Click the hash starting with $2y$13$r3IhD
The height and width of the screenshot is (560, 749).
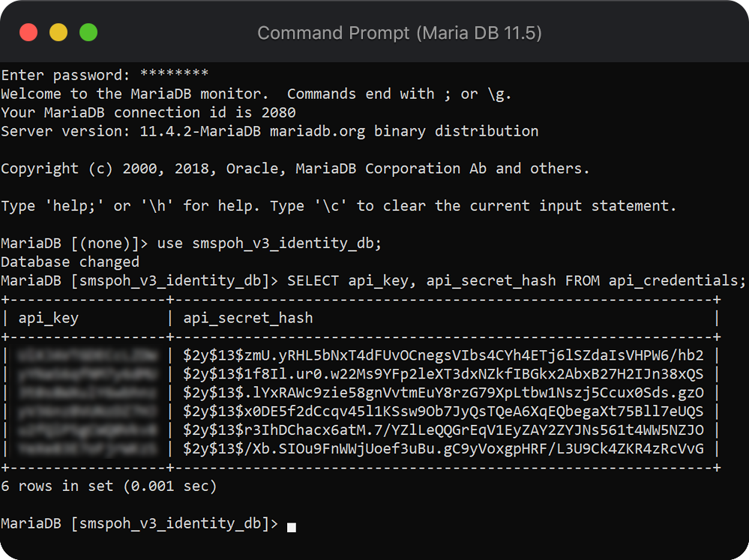click(443, 430)
